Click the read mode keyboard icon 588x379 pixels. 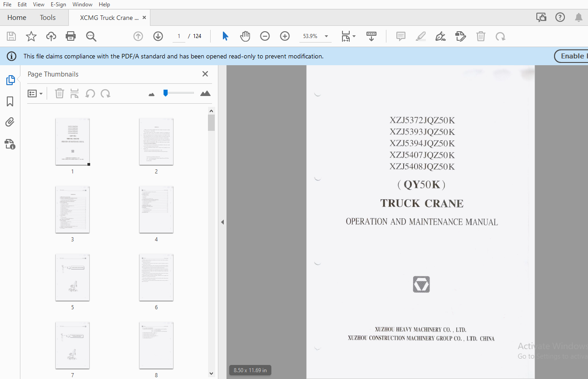coord(371,36)
